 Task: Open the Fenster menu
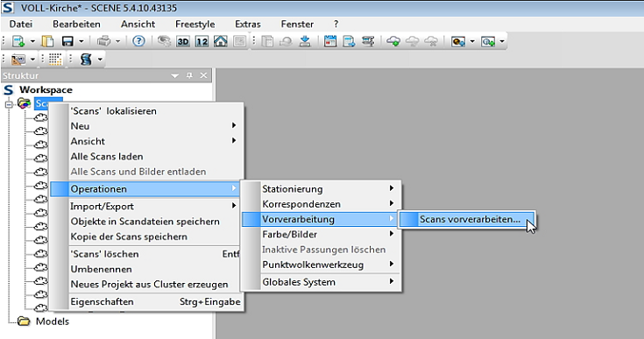(x=297, y=25)
